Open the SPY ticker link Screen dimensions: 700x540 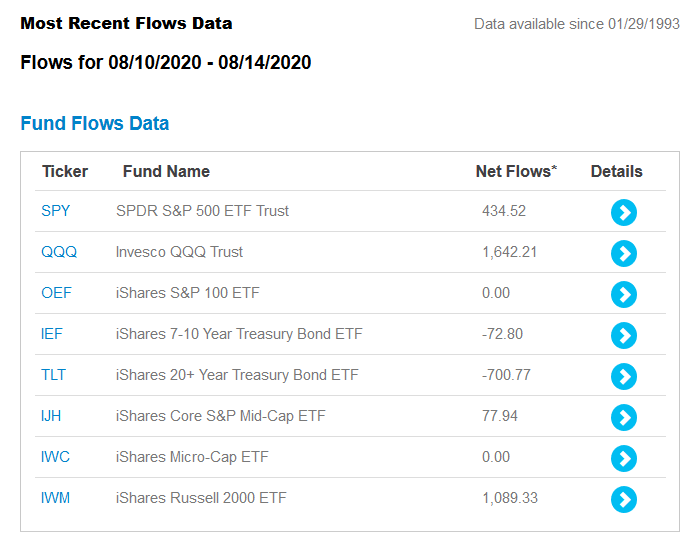tap(55, 211)
